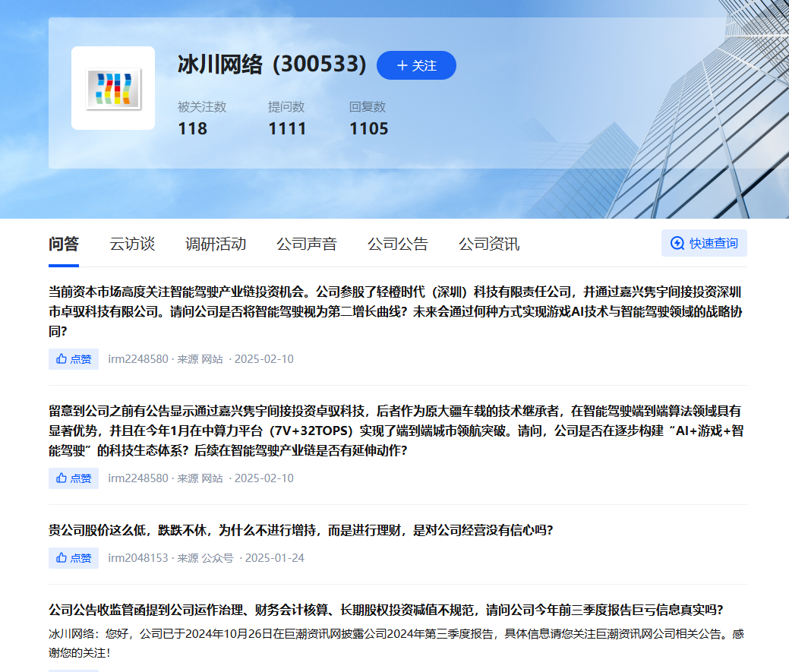This screenshot has width=789, height=672.
Task: Open the 调研活动 tab
Action: tap(216, 244)
